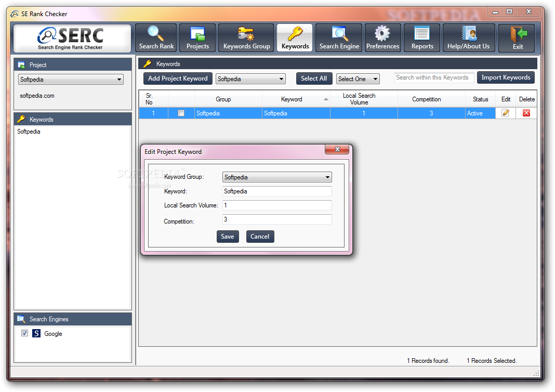Screen dimensions: 555x392
Task: Cancel the Edit Project Keyword dialog
Action: 260,237
